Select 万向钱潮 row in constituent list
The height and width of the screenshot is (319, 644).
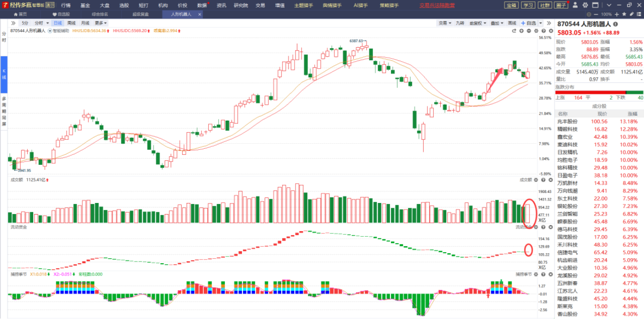[600, 191]
